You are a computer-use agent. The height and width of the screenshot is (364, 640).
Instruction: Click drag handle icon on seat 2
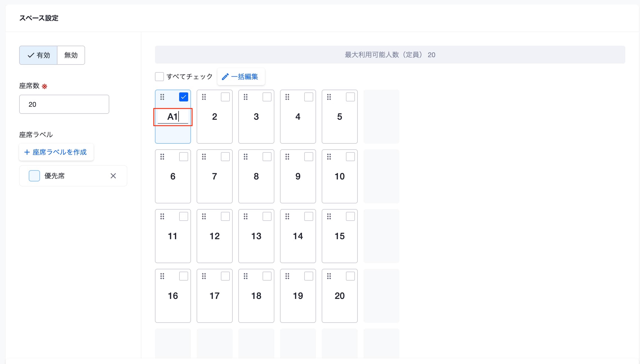[204, 97]
